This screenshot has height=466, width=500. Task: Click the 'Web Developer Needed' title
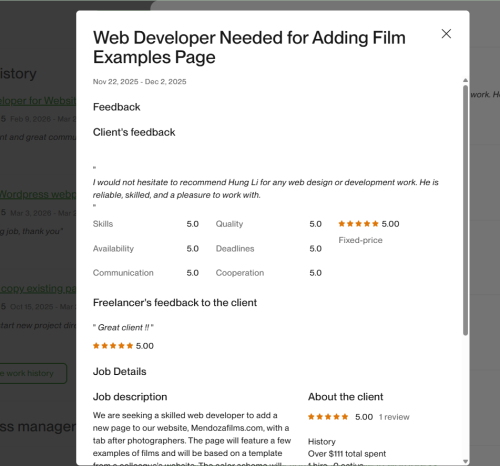[249, 47]
